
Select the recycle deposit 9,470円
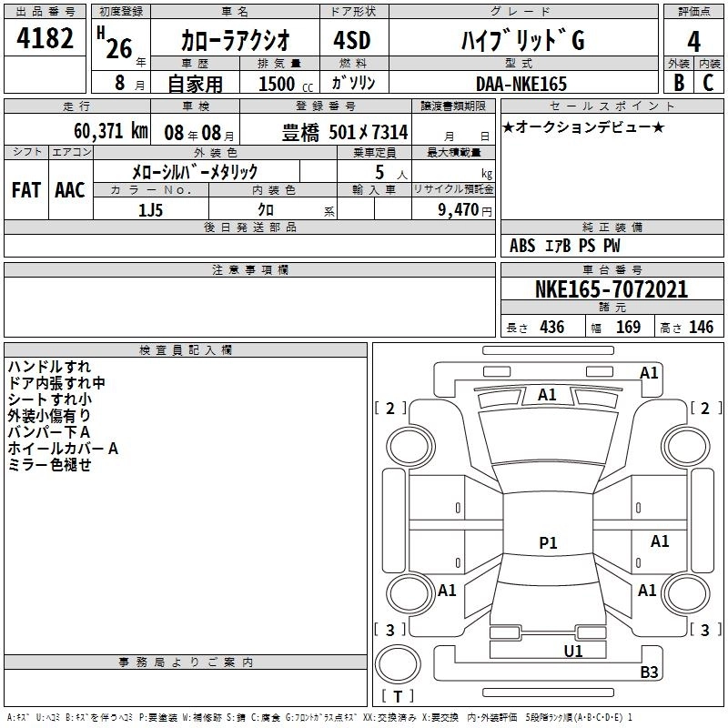click(465, 210)
